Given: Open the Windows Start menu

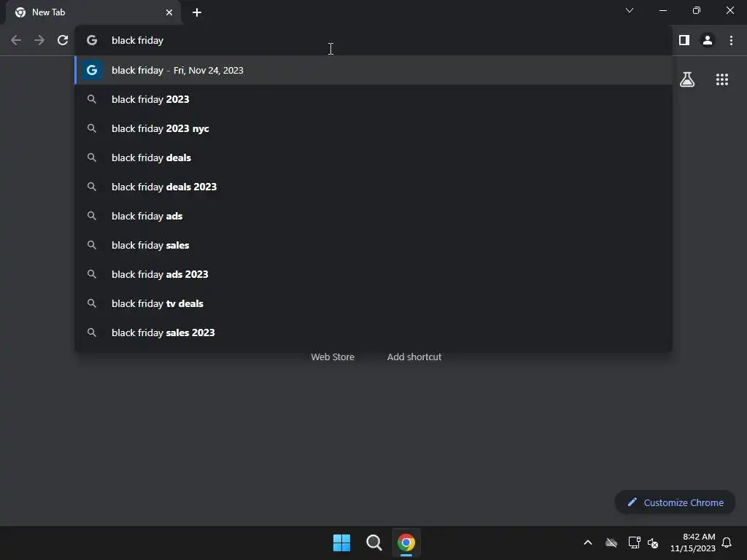Looking at the screenshot, I should click(341, 542).
